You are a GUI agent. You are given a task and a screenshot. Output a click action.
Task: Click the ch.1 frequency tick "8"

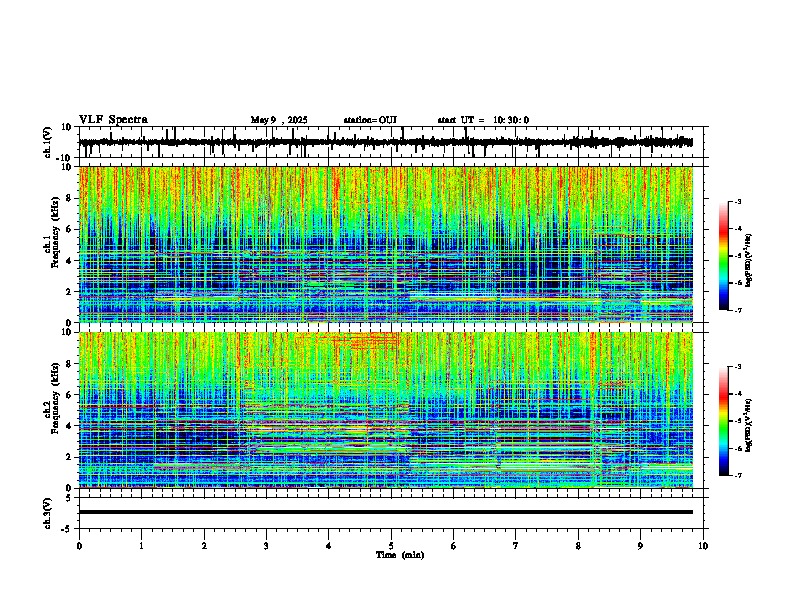(x=70, y=198)
